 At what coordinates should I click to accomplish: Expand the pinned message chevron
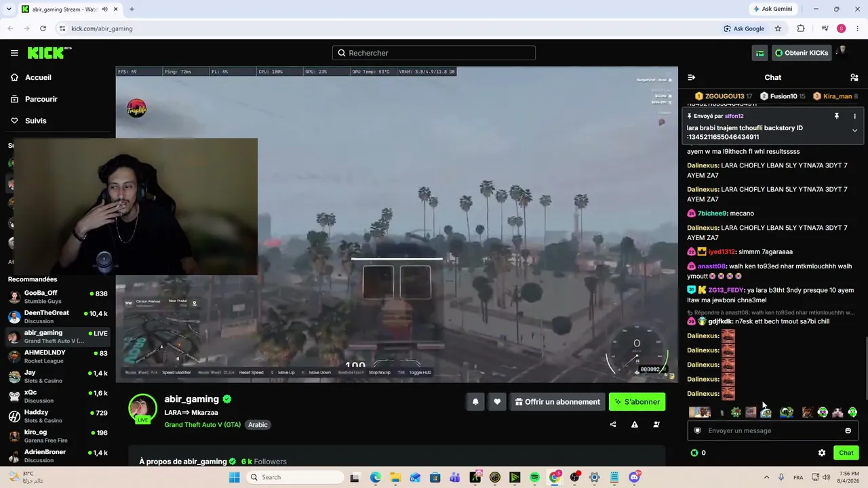854,130
